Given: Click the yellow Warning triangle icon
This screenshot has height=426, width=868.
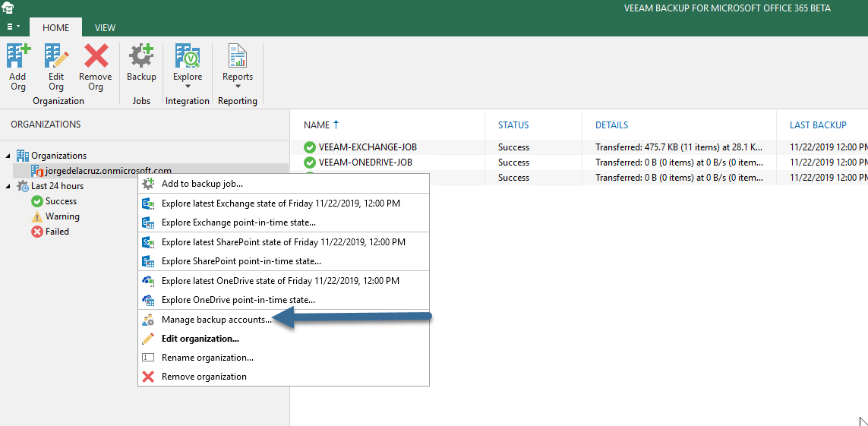Looking at the screenshot, I should point(37,216).
